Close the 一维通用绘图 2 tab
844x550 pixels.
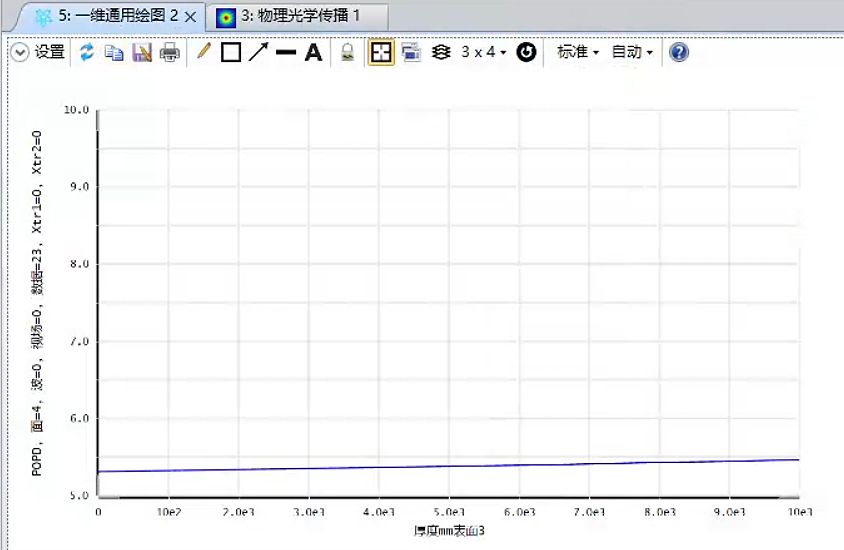(x=191, y=17)
